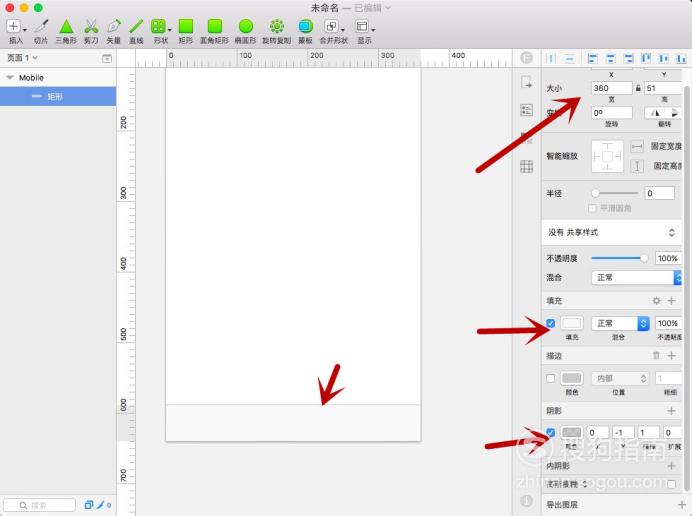Add a new border with plus button
The width and height of the screenshot is (692, 516).
point(671,355)
